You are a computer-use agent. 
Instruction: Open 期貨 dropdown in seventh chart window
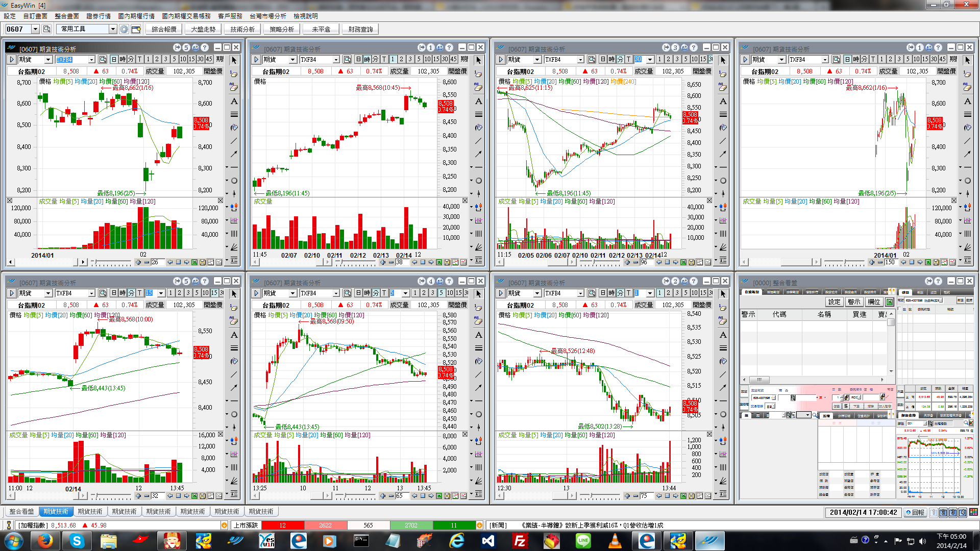click(537, 293)
